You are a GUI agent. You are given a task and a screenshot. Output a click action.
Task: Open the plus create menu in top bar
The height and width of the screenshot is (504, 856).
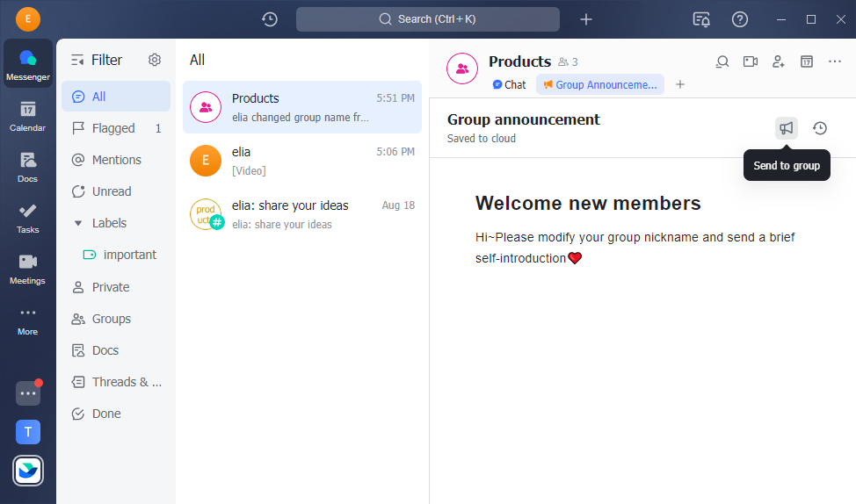(586, 19)
